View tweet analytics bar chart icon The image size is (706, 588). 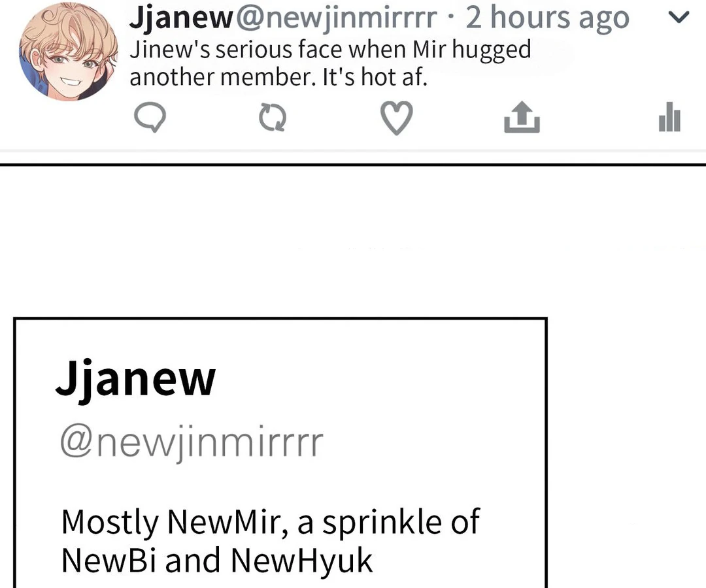669,119
